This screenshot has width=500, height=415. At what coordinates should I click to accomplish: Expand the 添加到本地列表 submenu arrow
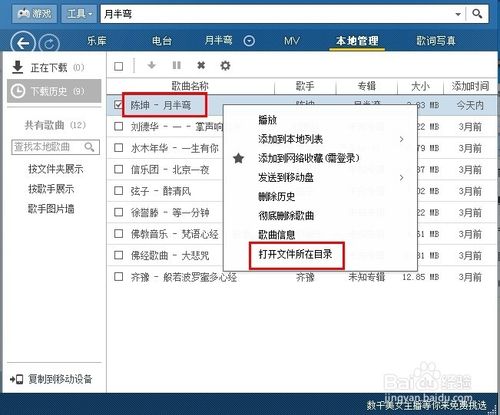[402, 139]
